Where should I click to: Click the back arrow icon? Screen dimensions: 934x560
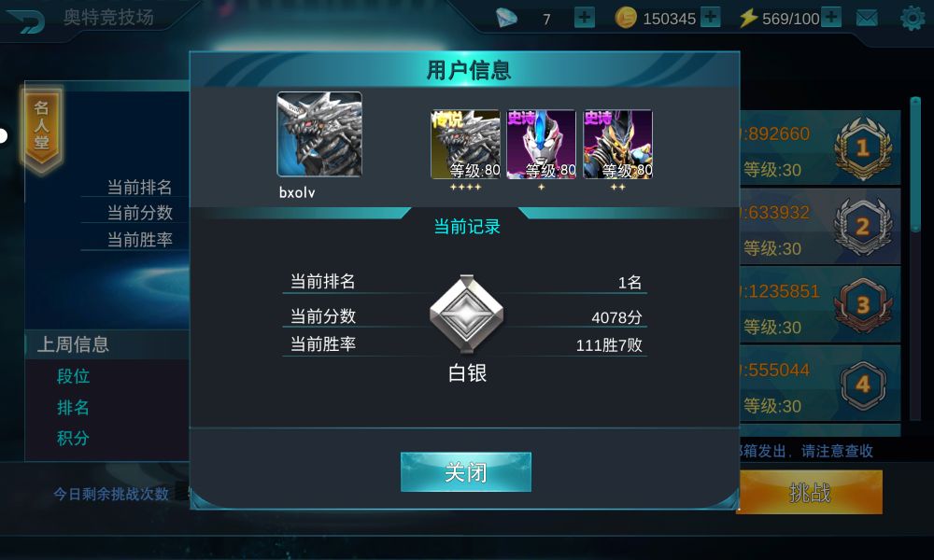[25, 21]
